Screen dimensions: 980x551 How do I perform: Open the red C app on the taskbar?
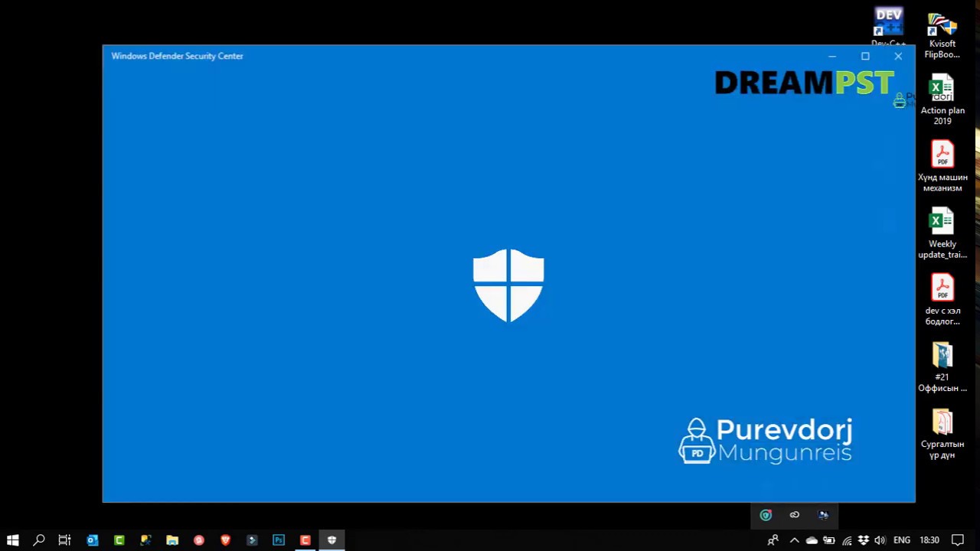305,540
